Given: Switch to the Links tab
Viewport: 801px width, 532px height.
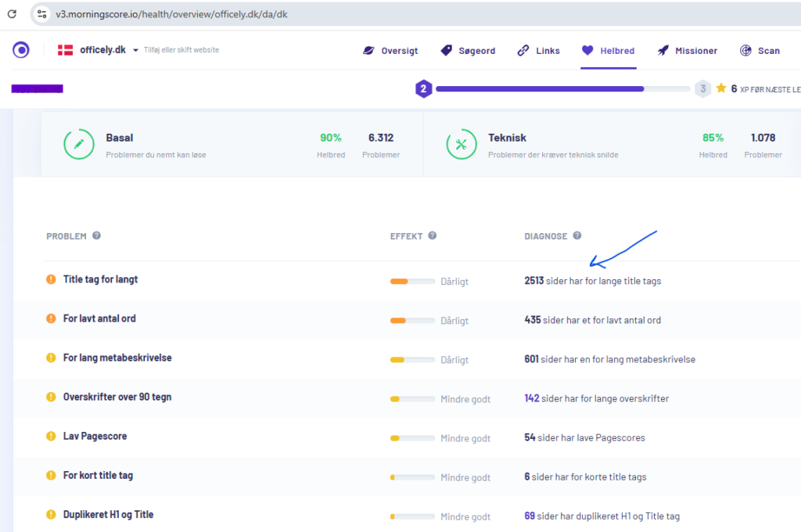Looking at the screenshot, I should pos(538,51).
